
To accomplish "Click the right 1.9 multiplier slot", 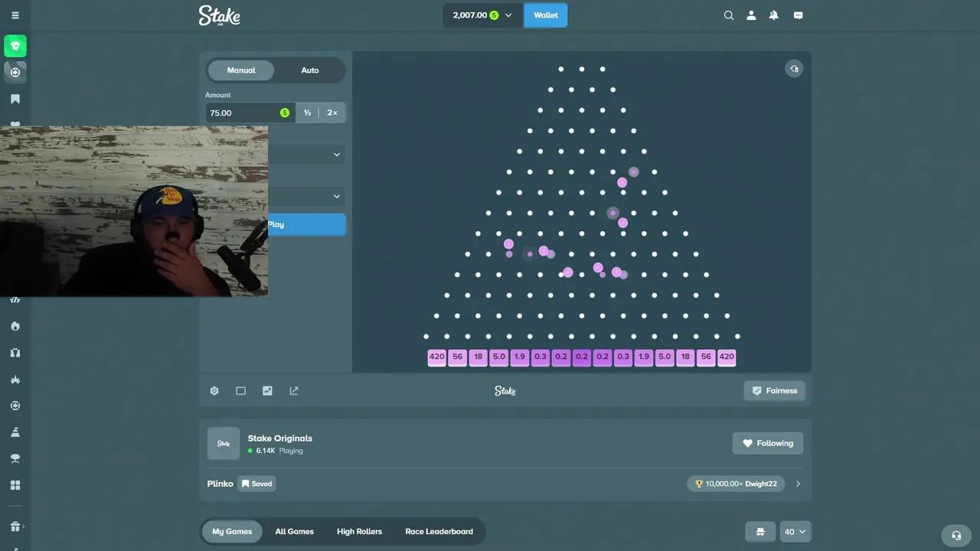I will pyautogui.click(x=644, y=357).
